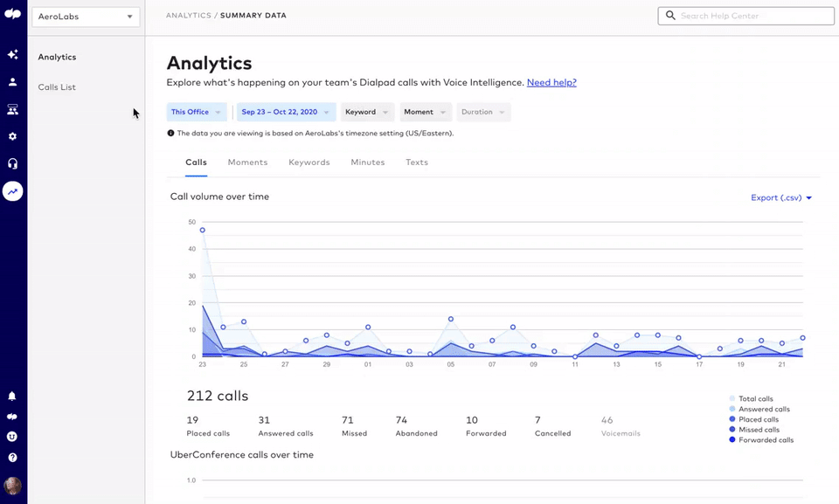Screen dimensions: 839x504
Task: Click the smiley feedback icon
Action: point(11,437)
